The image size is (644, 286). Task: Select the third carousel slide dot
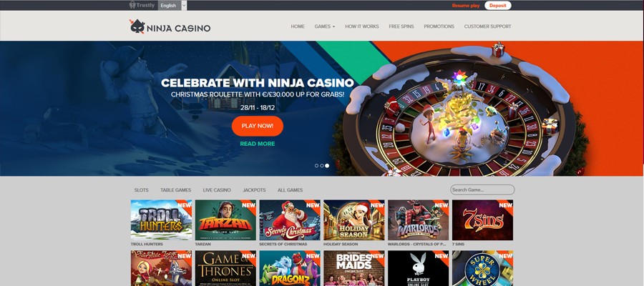coord(327,166)
